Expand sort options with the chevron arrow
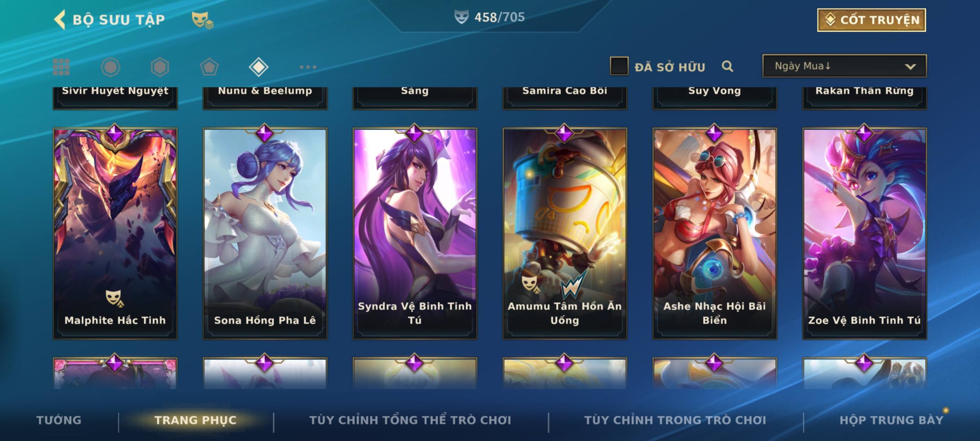Image resolution: width=980 pixels, height=441 pixels. coord(910,67)
